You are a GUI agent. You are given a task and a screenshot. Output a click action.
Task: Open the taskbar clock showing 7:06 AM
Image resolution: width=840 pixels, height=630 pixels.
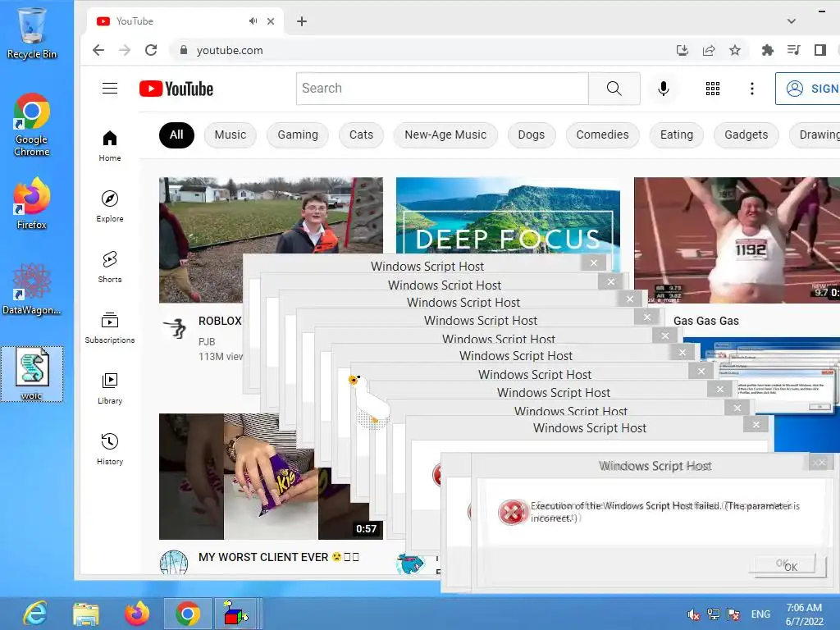tap(804, 614)
